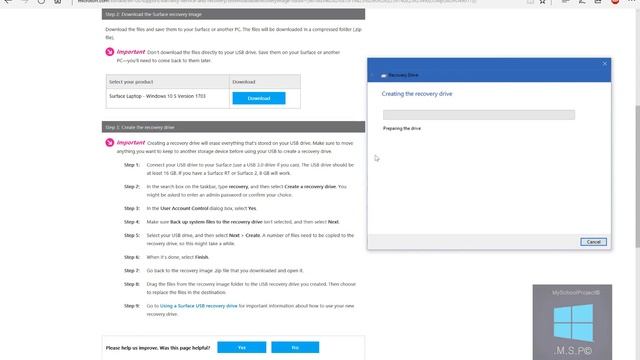Click 'Please help us improve' survey text
Viewport: 640px width, 360px height.
tap(158, 348)
